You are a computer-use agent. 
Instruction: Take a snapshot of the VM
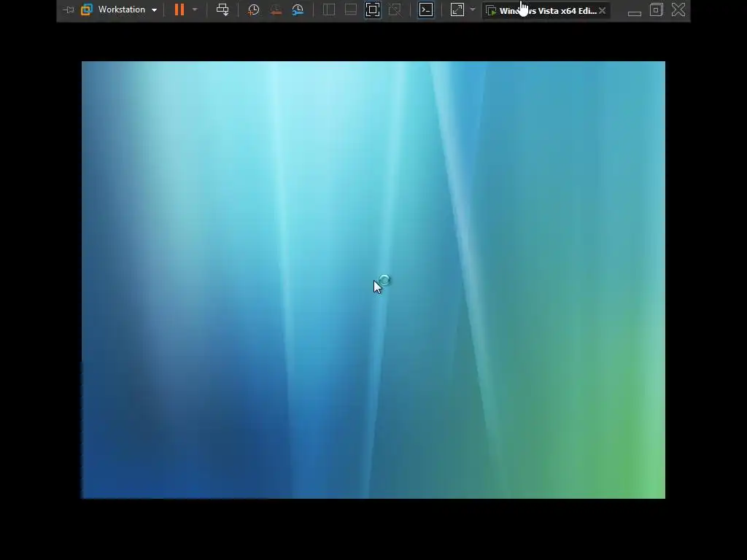point(253,9)
